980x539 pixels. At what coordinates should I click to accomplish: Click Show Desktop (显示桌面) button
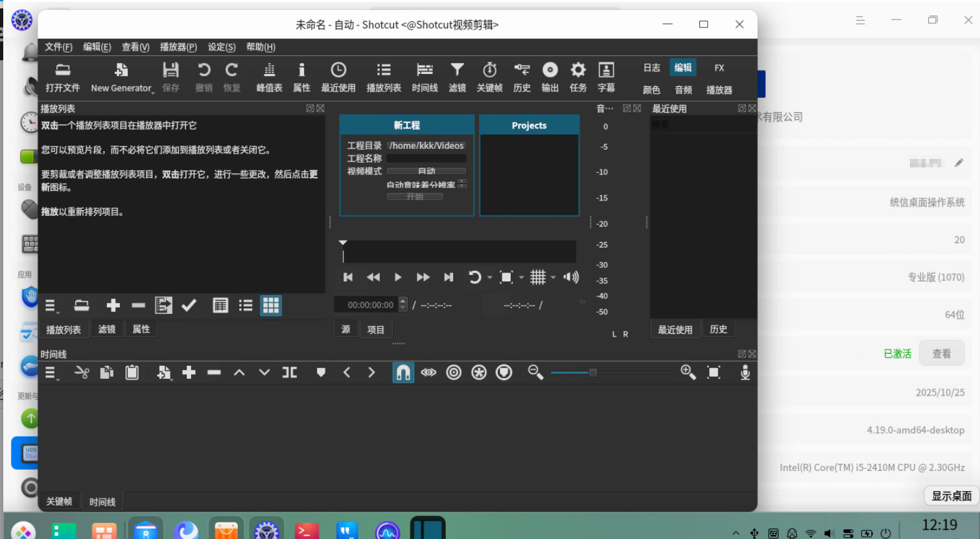951,496
